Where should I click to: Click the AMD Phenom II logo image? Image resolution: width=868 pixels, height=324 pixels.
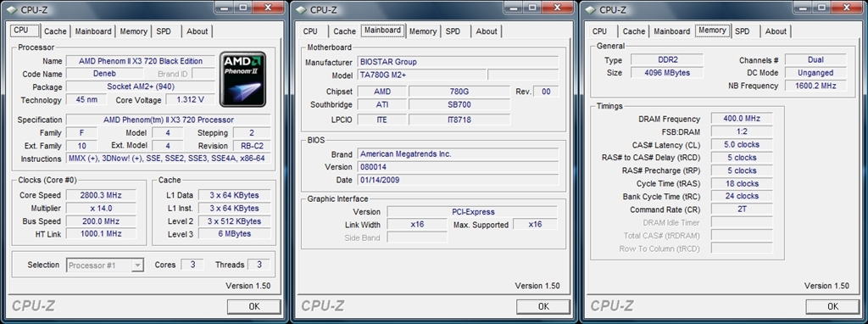(x=242, y=79)
